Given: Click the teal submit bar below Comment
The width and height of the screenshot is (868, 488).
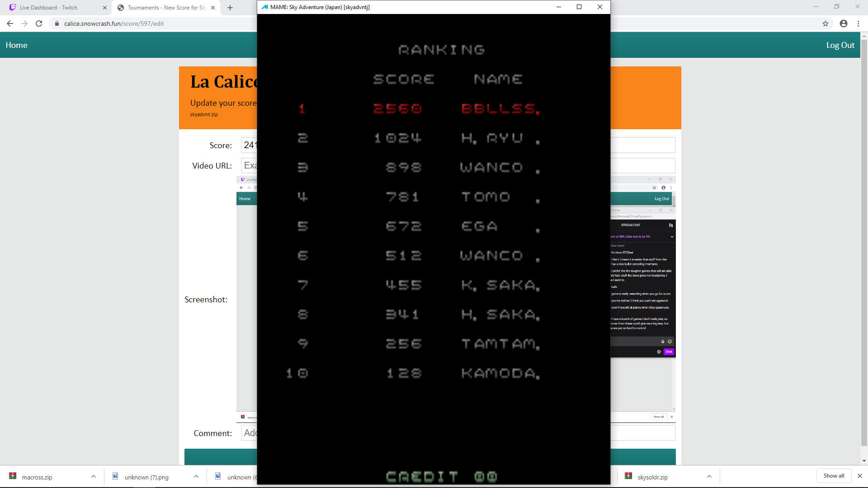Looking at the screenshot, I should point(430,456).
